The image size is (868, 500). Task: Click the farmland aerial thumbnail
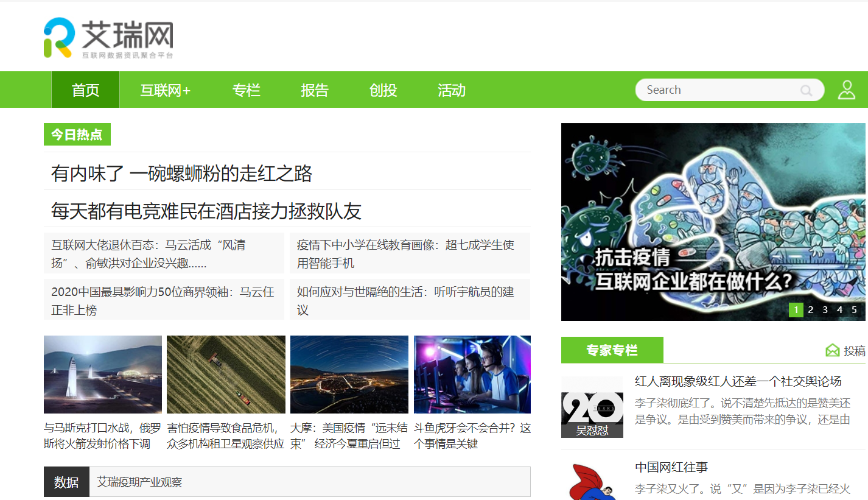[226, 375]
